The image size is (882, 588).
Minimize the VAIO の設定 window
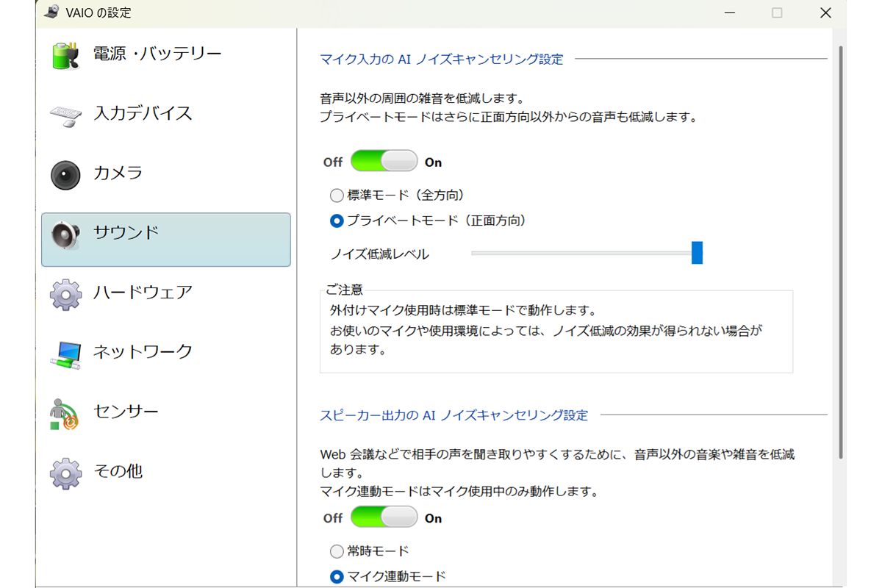(729, 13)
